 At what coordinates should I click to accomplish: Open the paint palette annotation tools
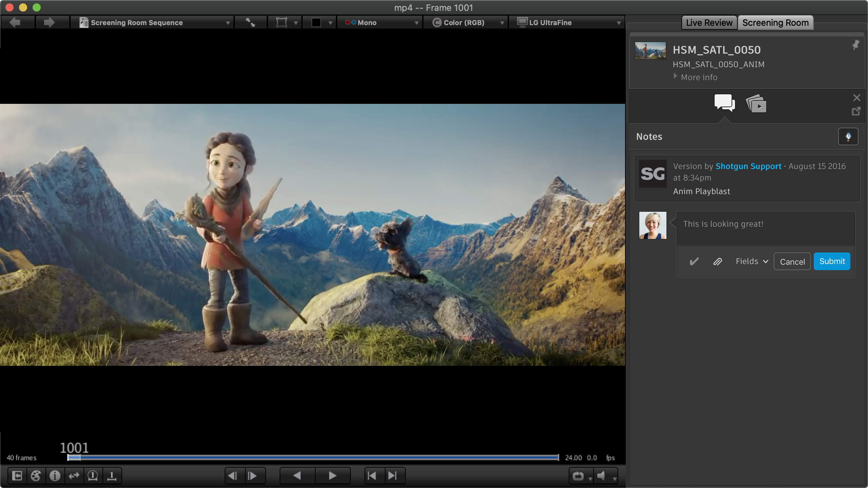pos(36,476)
